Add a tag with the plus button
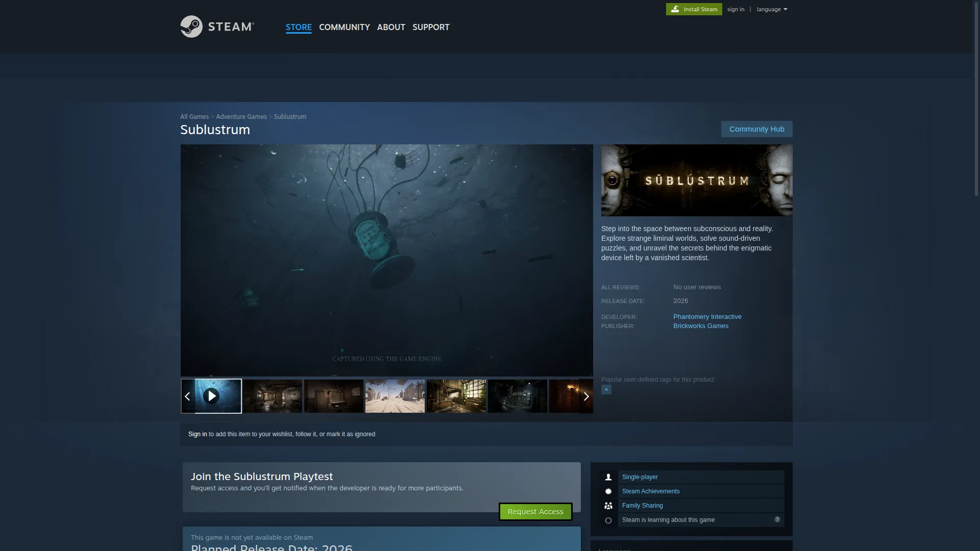 606,390
